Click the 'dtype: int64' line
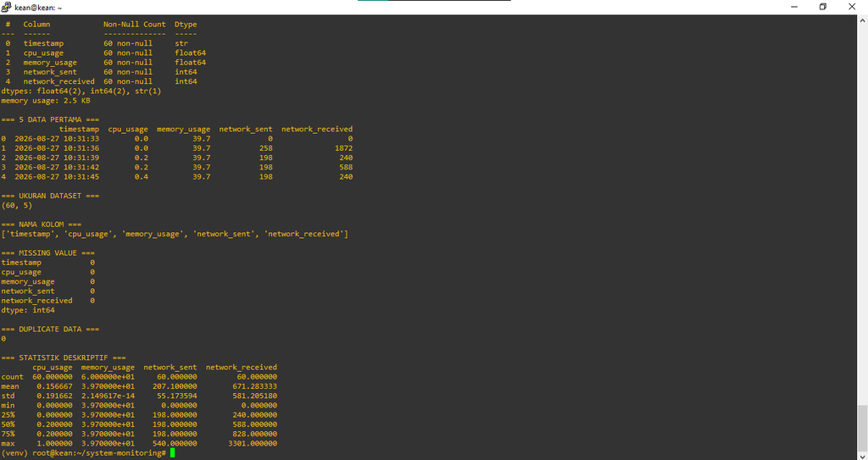 [28, 311]
